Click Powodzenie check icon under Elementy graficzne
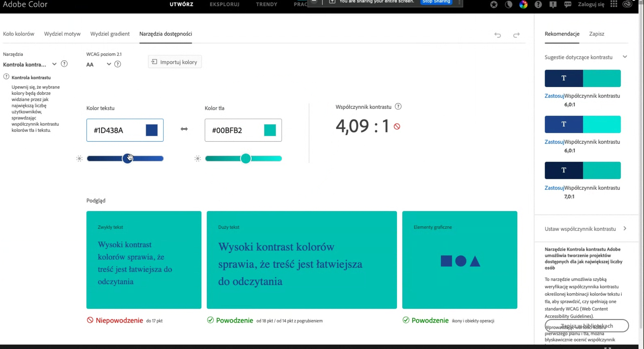 coord(406,320)
